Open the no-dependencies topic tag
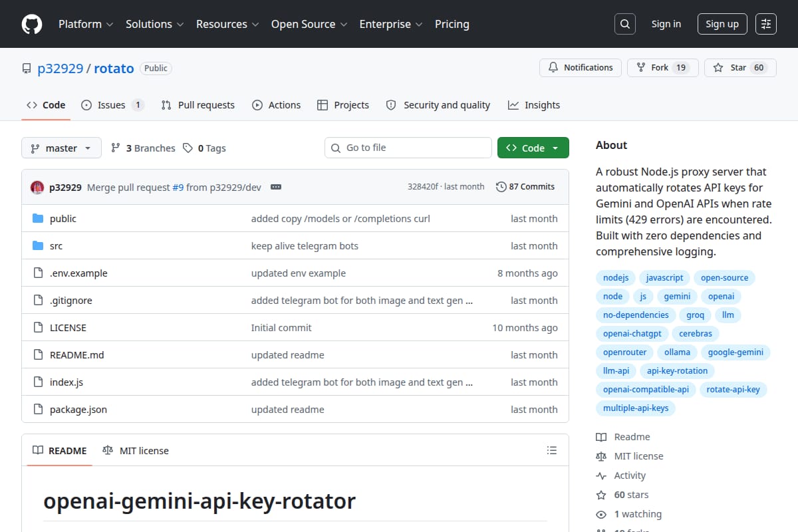The image size is (798, 532). 636,315
